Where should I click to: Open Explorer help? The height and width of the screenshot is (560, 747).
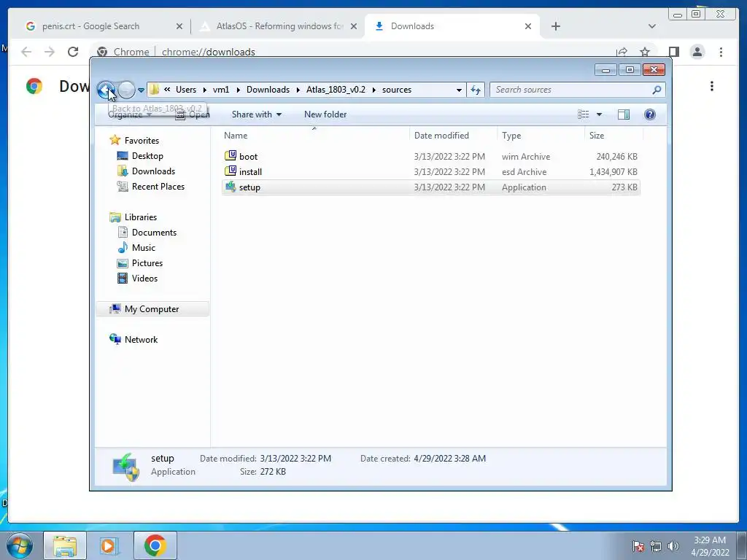pos(650,114)
